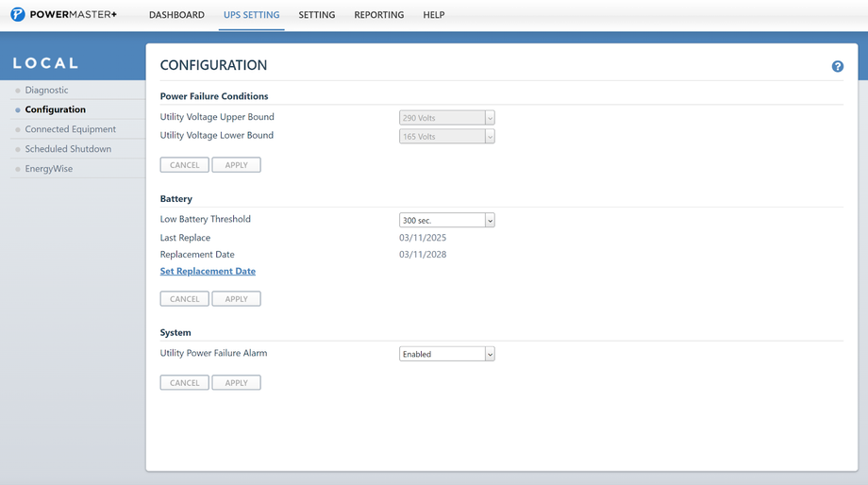Cancel the Power Failure Conditions changes
This screenshot has height=485, width=868.
pos(184,165)
